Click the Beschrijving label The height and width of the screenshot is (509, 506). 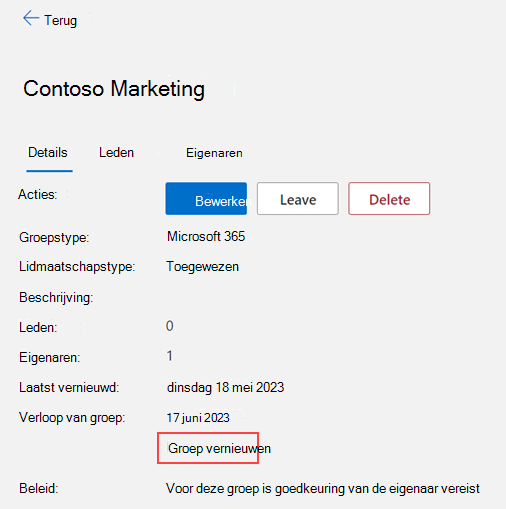[x=56, y=298]
